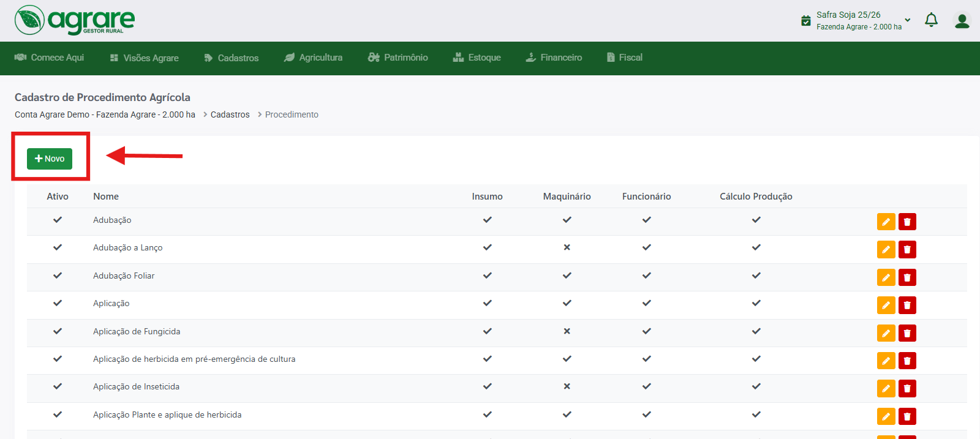Select the Aplicação name cell
The width and height of the screenshot is (980, 439).
111,304
